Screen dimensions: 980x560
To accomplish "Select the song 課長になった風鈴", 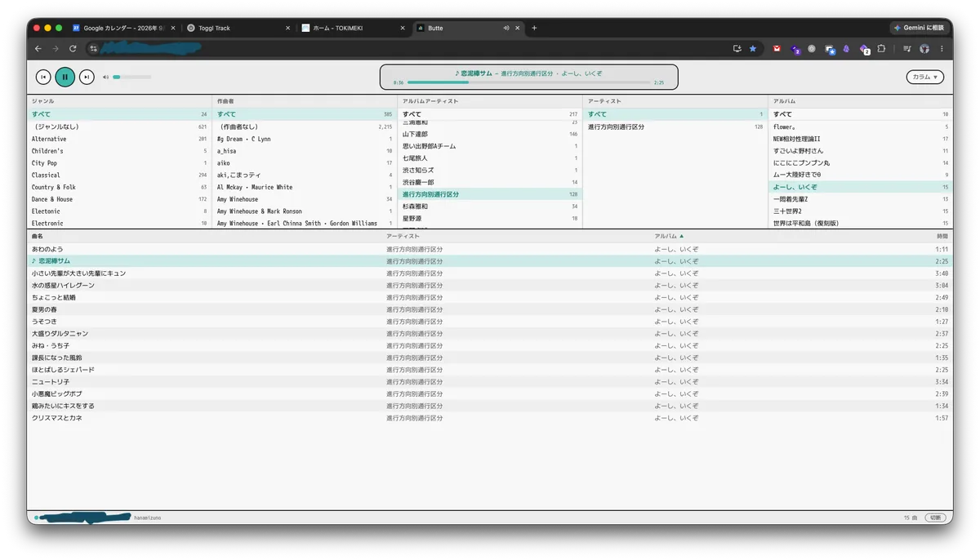I will click(490, 358).
